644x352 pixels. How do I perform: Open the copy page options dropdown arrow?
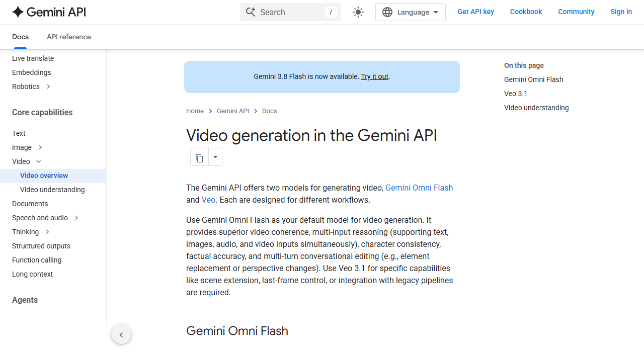click(x=215, y=157)
